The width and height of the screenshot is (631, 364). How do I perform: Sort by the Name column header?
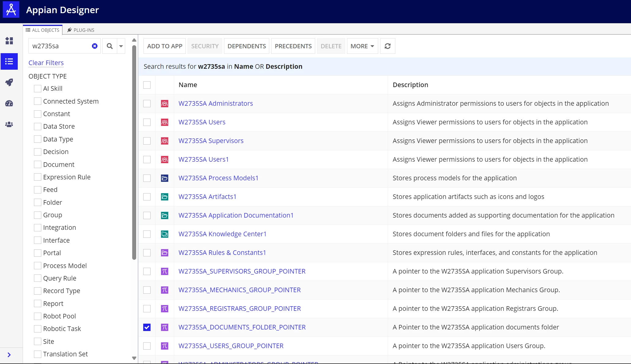coord(188,85)
